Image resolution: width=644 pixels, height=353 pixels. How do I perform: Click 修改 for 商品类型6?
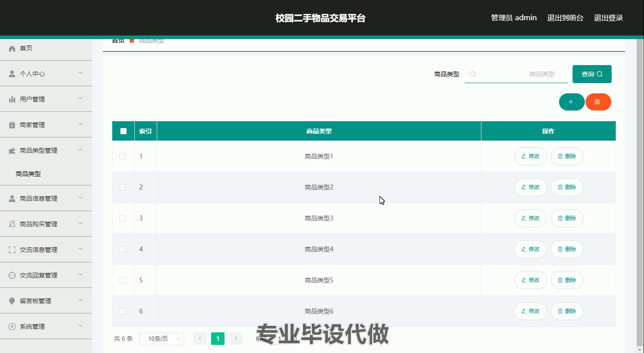(x=530, y=311)
